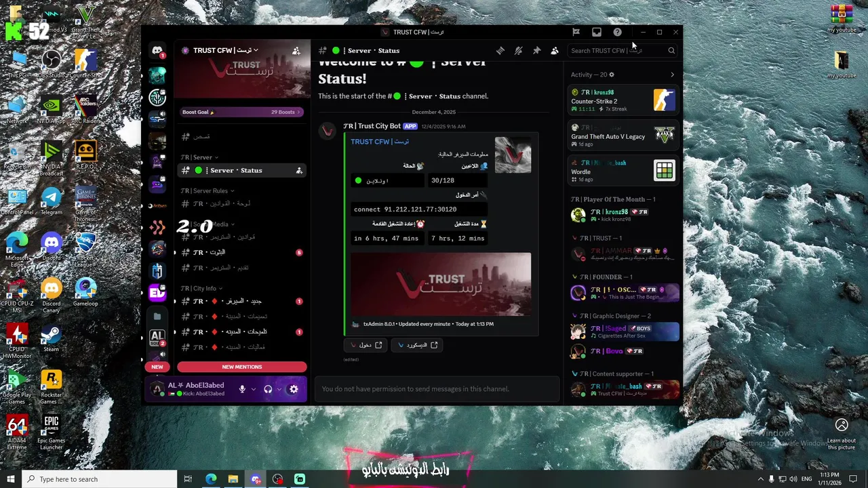Open Grand Theft Auto V Legacy activity card
The image size is (868, 488).
tap(623, 136)
